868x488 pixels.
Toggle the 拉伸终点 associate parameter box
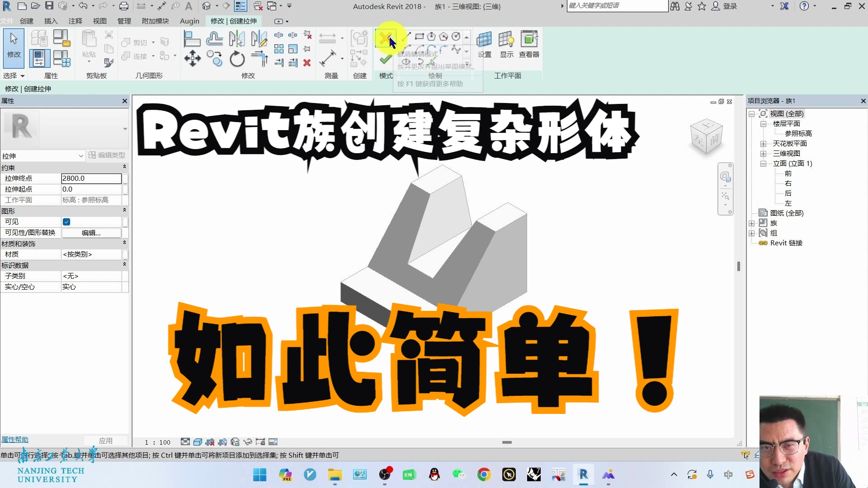pyautogui.click(x=125, y=178)
